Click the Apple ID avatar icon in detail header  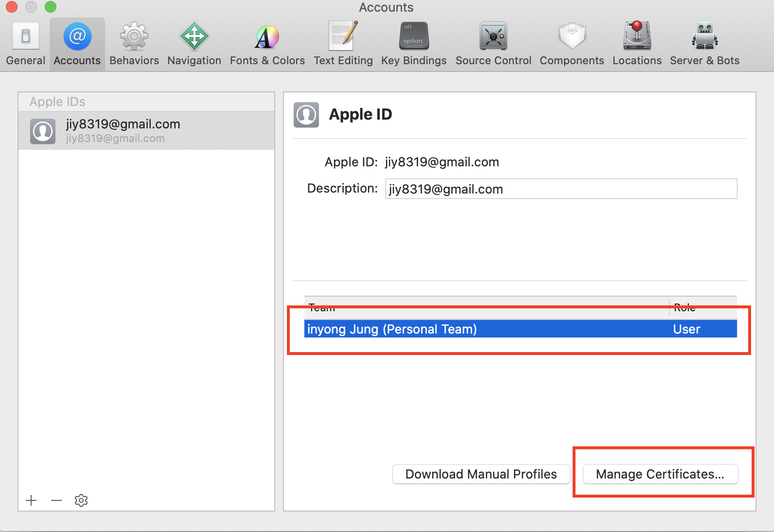point(306,115)
